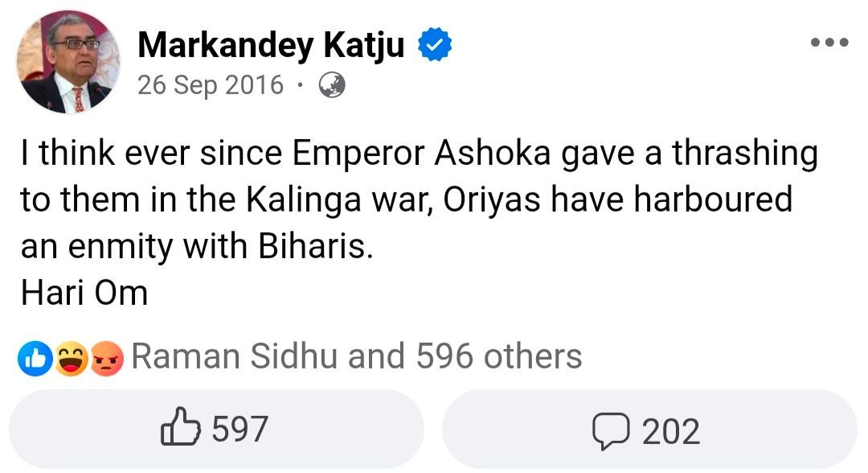Click the globe public audience icon
Image resolution: width=868 pixels, height=473 pixels.
332,84
